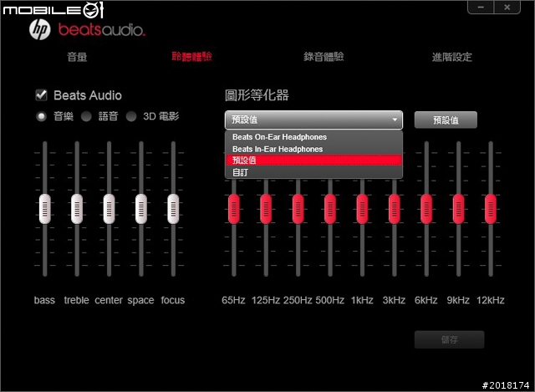Viewport: 535px width, 392px height.
Task: Select the 語音 radio button
Action: click(x=86, y=117)
